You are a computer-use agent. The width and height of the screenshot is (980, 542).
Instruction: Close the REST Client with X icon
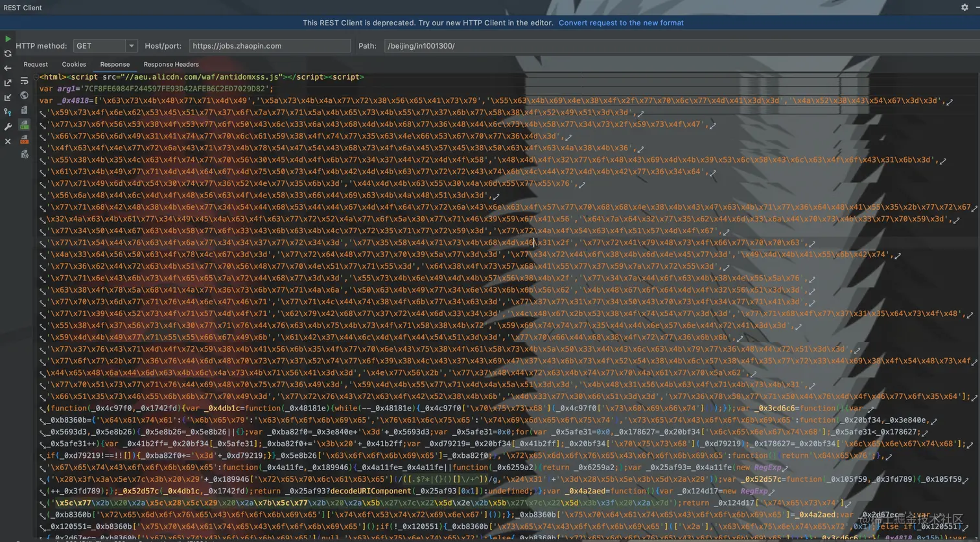pyautogui.click(x=8, y=141)
